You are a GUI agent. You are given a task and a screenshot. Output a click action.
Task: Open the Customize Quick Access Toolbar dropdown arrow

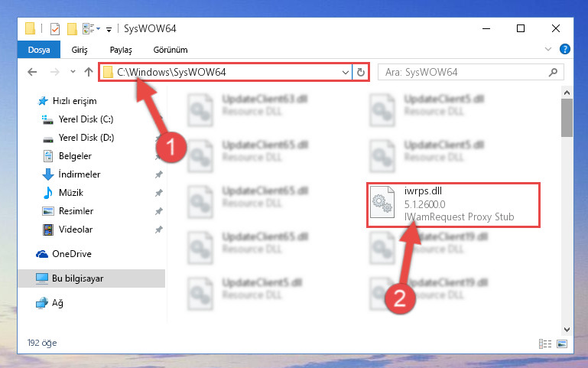coord(109,29)
